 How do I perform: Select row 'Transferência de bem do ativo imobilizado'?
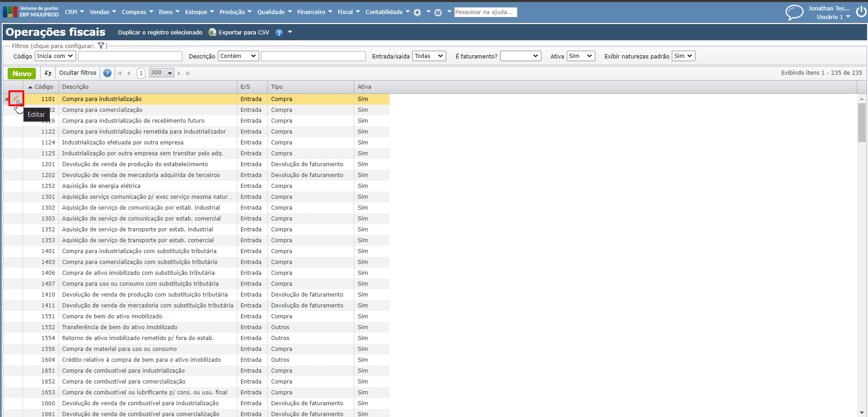coord(197,327)
